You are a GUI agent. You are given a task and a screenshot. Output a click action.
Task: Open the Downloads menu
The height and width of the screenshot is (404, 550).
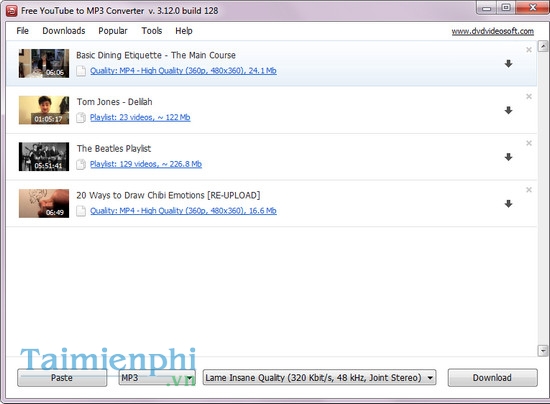(x=64, y=31)
